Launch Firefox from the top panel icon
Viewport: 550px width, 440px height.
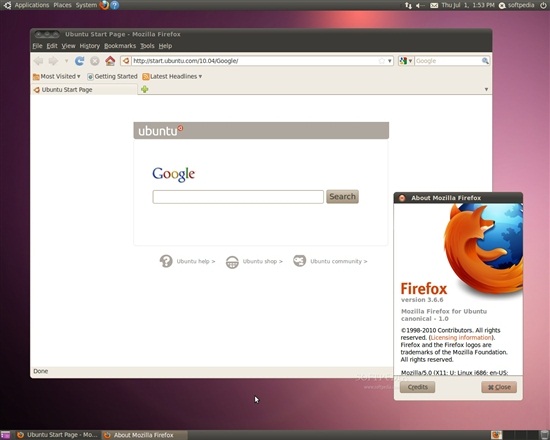point(104,5)
